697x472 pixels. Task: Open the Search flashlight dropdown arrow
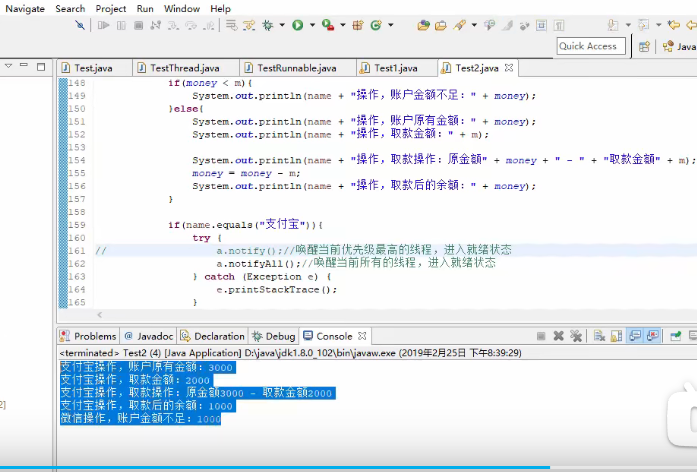[x=474, y=25]
